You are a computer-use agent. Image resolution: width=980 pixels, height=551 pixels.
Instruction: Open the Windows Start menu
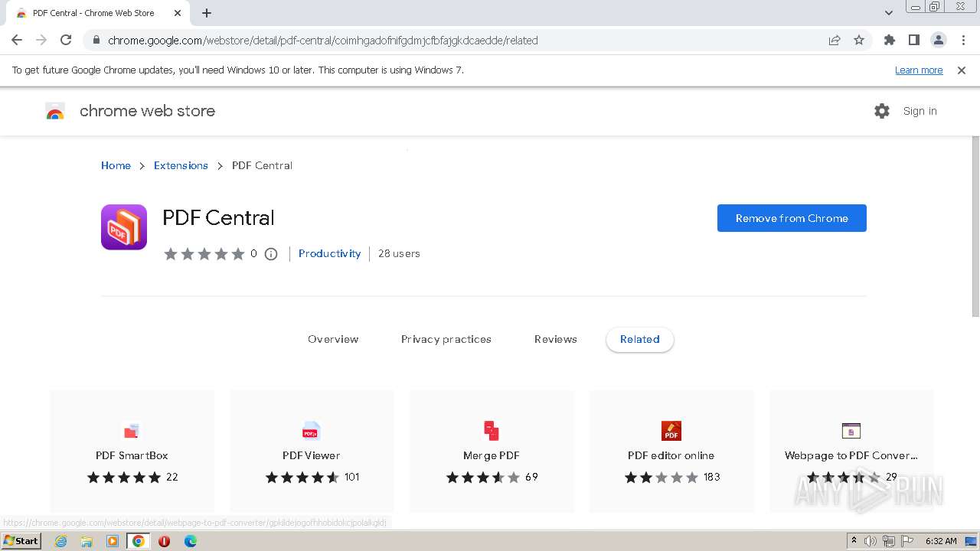(x=21, y=541)
